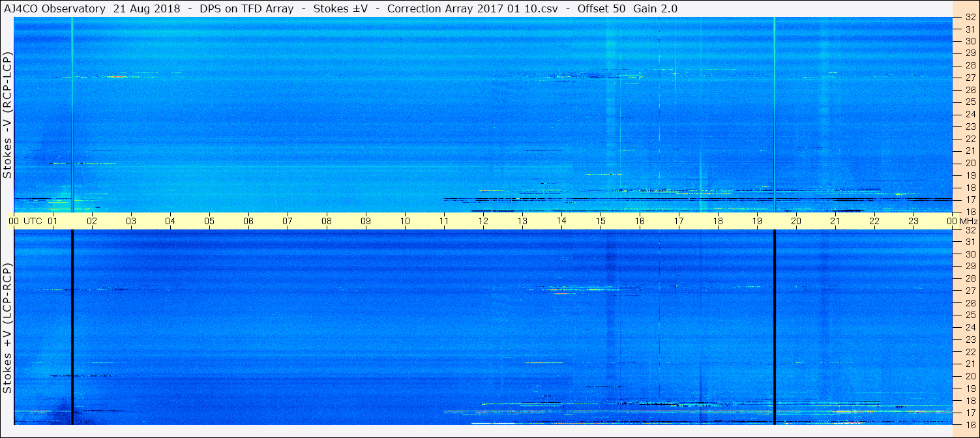Click the 18 frequency label of Stokes -V panel
The height and width of the screenshot is (438, 980).
[x=970, y=187]
